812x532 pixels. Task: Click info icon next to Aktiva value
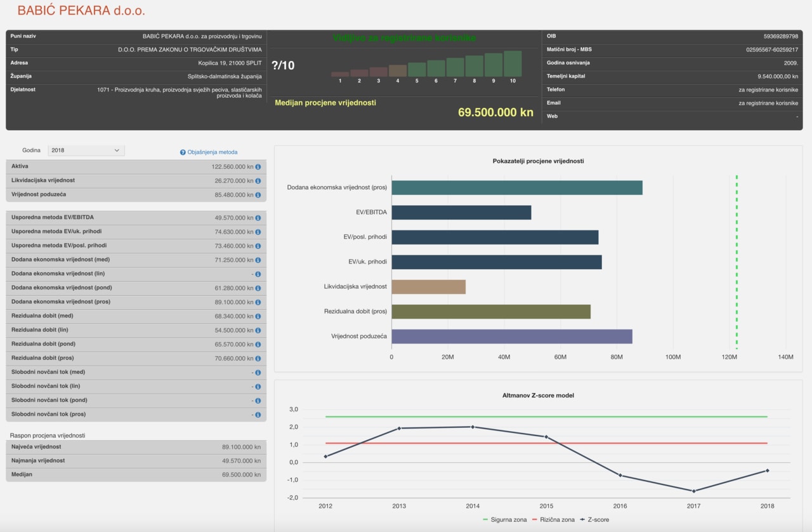[258, 166]
